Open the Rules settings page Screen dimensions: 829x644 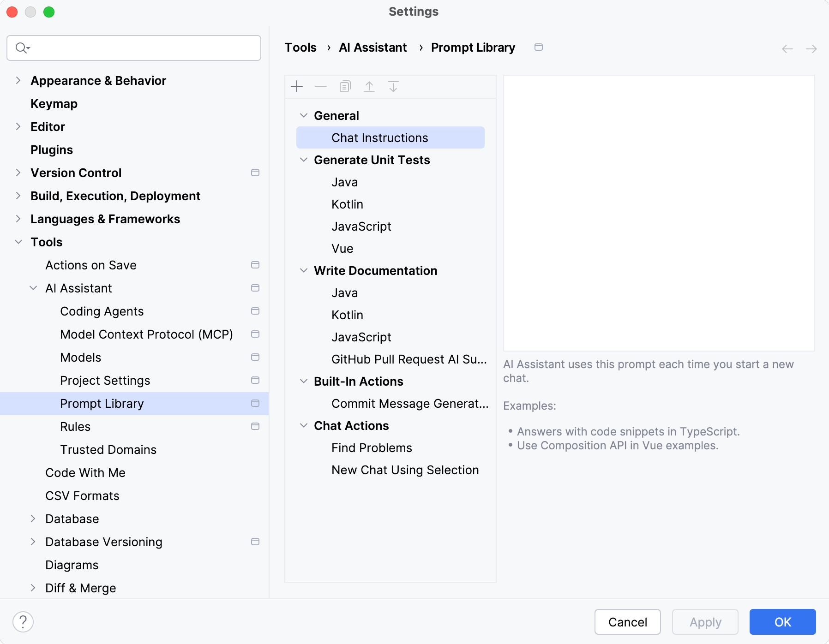(75, 427)
